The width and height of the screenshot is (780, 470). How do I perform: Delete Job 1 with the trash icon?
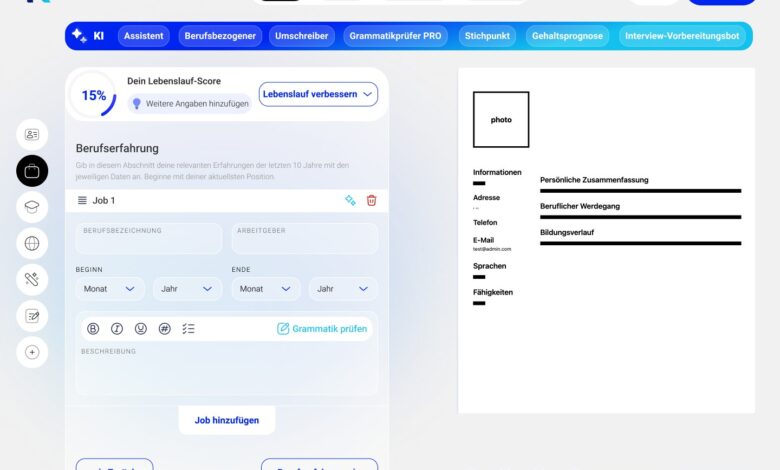coord(371,200)
